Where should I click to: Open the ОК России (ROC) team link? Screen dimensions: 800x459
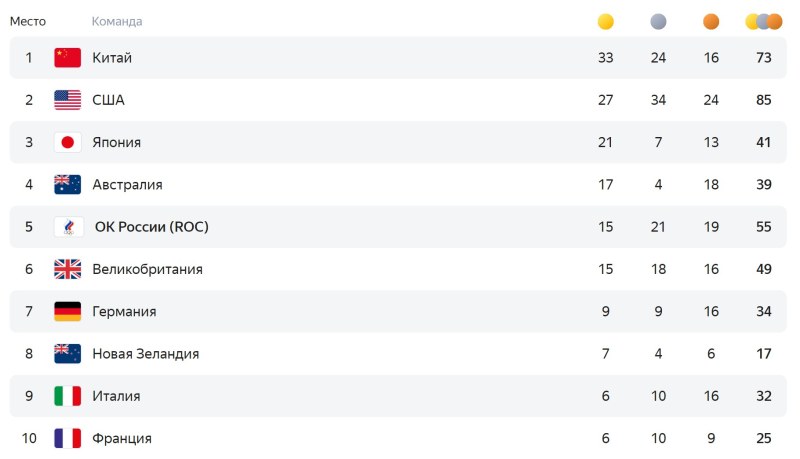click(151, 227)
